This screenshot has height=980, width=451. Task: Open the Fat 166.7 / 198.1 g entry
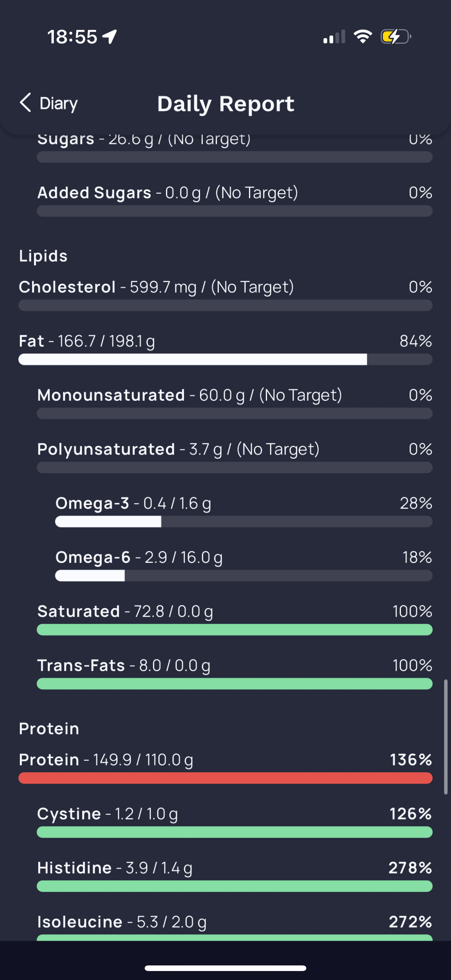(225, 349)
